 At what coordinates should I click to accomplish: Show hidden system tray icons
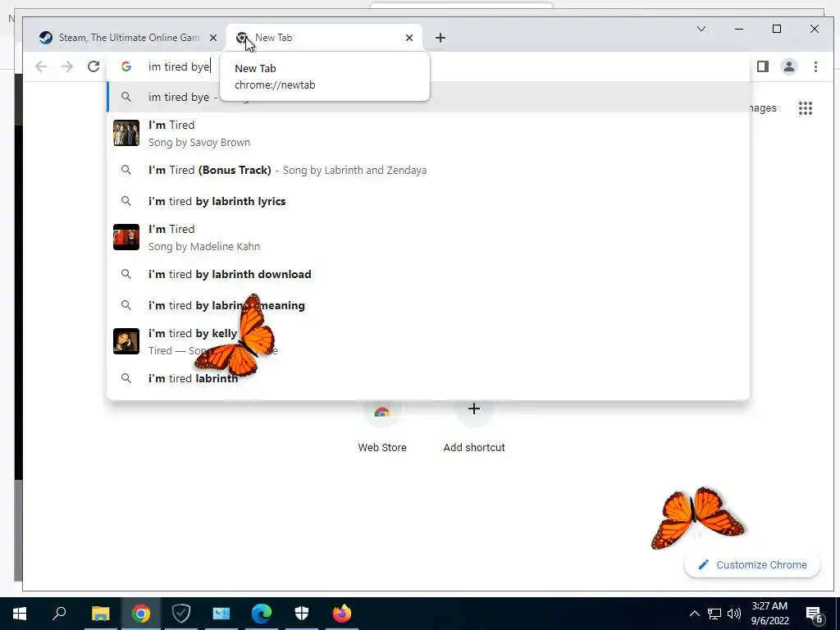point(694,614)
